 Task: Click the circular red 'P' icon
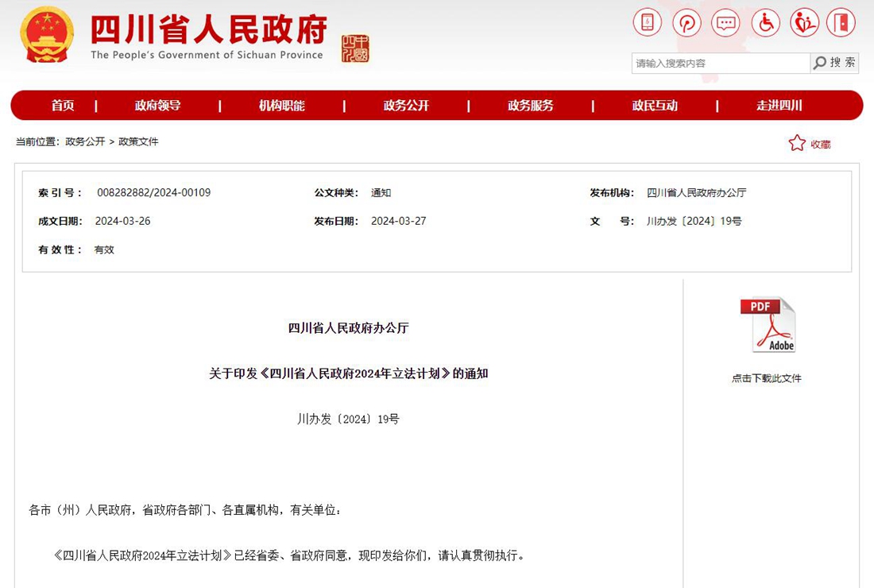pyautogui.click(x=686, y=22)
